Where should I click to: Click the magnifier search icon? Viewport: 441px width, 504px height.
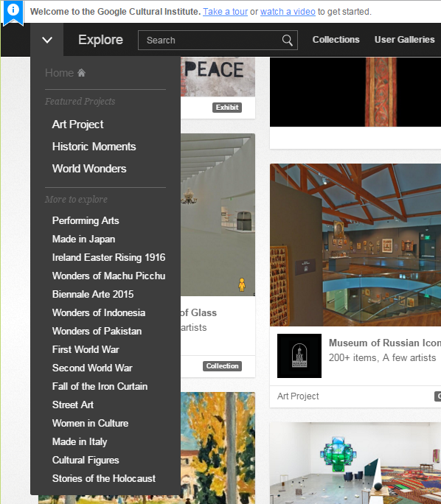288,41
